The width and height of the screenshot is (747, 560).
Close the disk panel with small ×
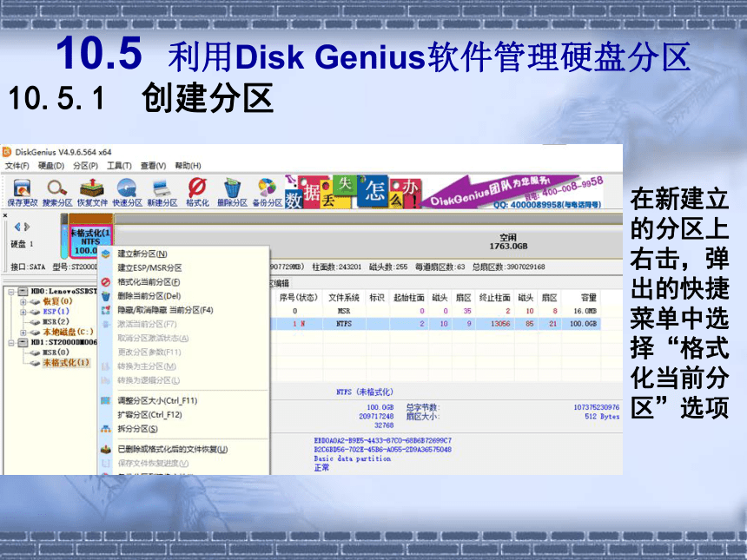tap(5, 215)
